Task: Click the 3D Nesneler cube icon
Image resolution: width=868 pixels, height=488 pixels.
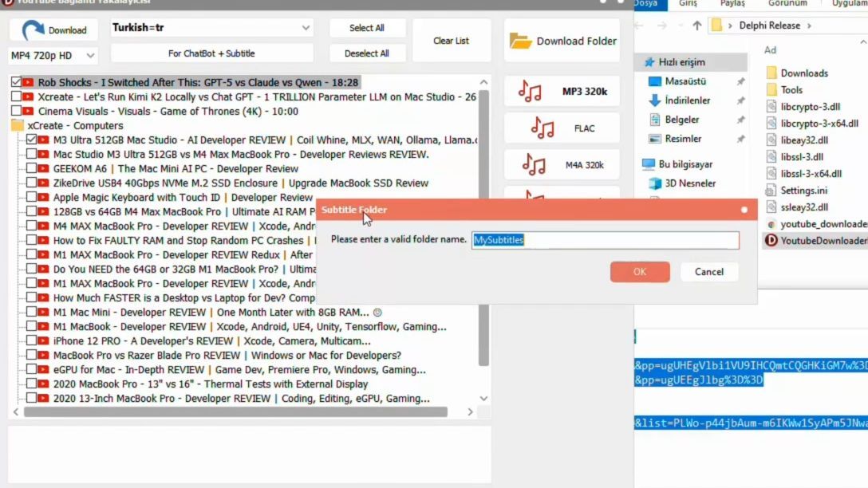Action: click(655, 183)
